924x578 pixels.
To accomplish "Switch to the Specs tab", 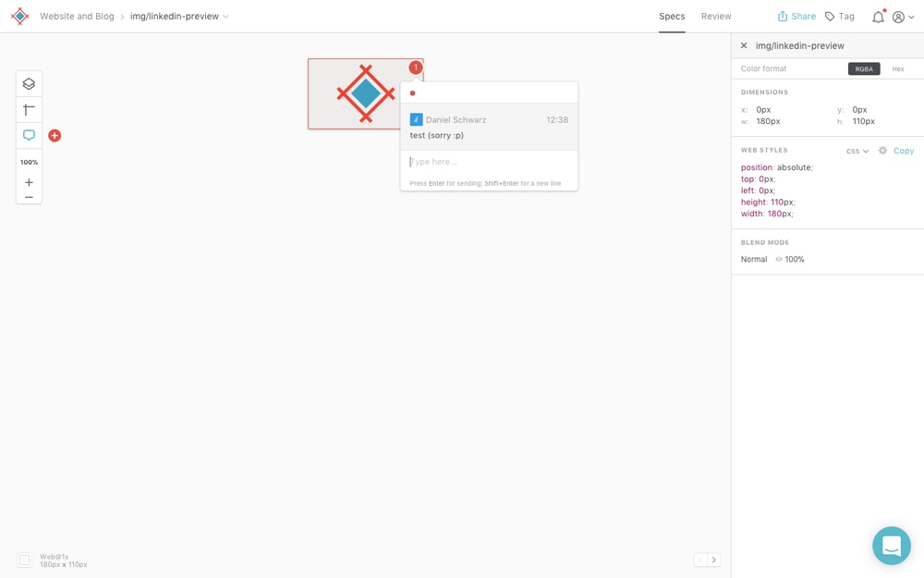I will coord(672,17).
